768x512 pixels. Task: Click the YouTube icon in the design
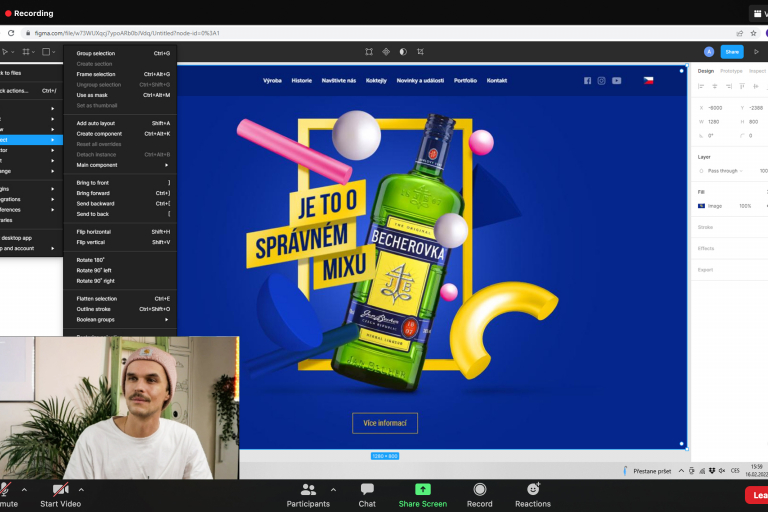coord(616,81)
